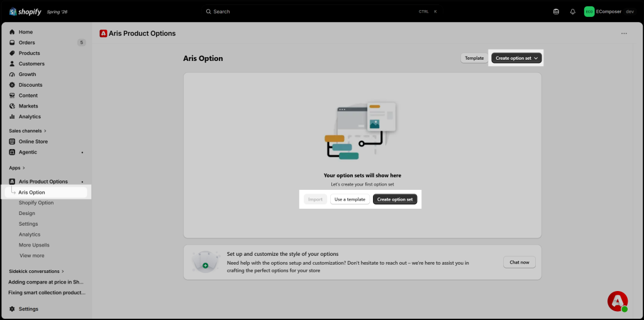
Task: Click Create option set in empty state
Action: click(x=395, y=199)
